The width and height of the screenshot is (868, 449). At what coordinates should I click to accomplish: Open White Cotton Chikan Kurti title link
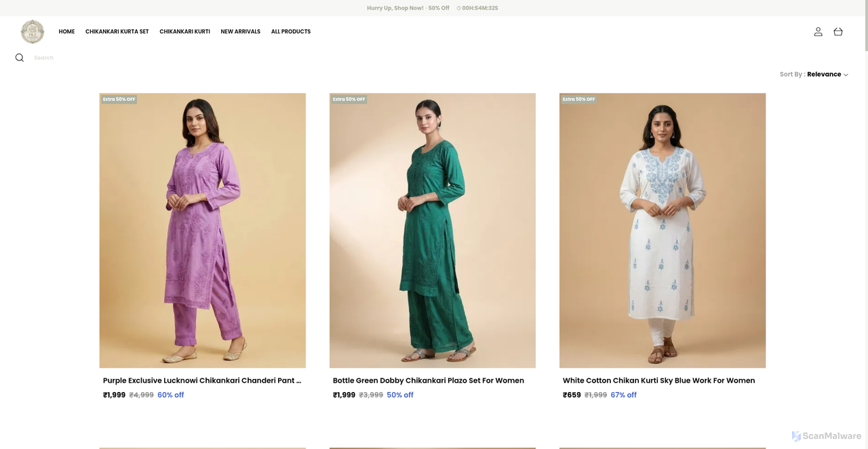click(658, 380)
